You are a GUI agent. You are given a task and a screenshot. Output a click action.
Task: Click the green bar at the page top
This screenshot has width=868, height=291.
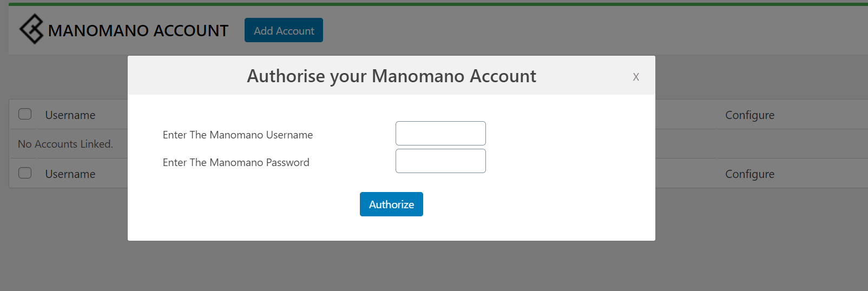point(433,4)
